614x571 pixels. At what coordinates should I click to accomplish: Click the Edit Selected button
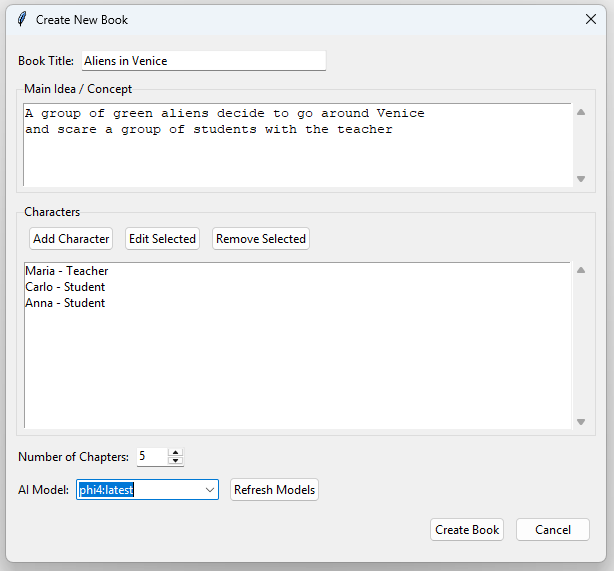pyautogui.click(x=162, y=239)
